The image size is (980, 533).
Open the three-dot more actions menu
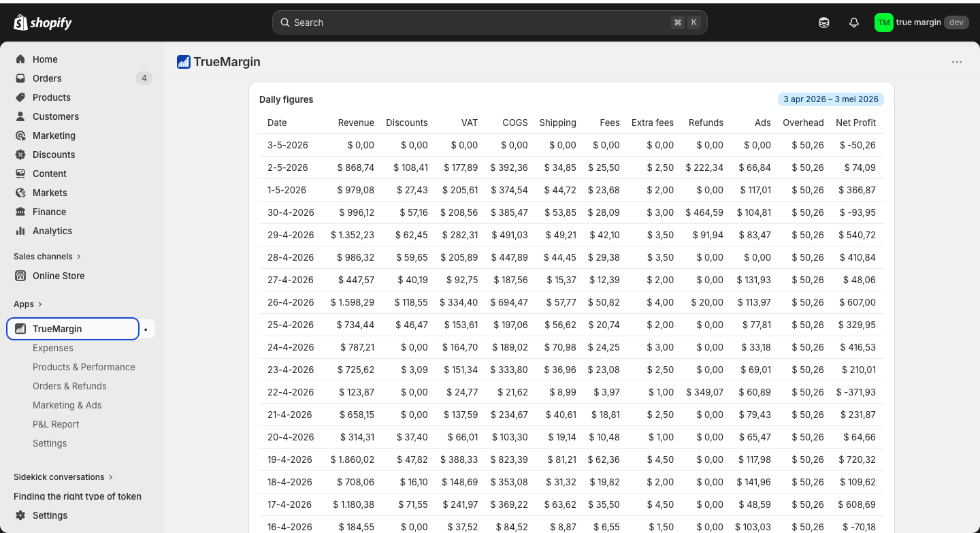(x=957, y=62)
